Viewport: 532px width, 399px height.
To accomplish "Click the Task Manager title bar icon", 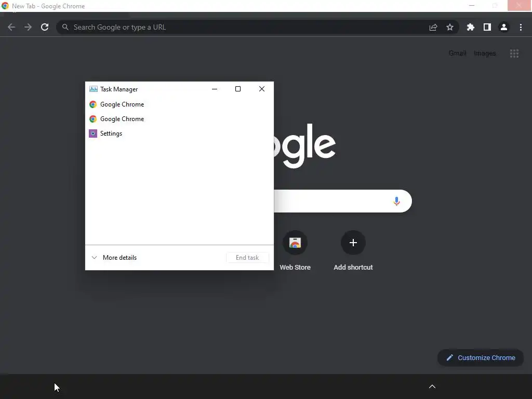I will (x=94, y=89).
